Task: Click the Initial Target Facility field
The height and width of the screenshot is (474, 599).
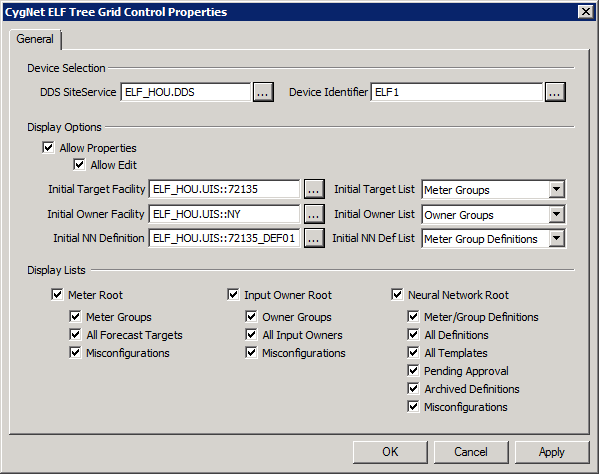Action: click(224, 189)
